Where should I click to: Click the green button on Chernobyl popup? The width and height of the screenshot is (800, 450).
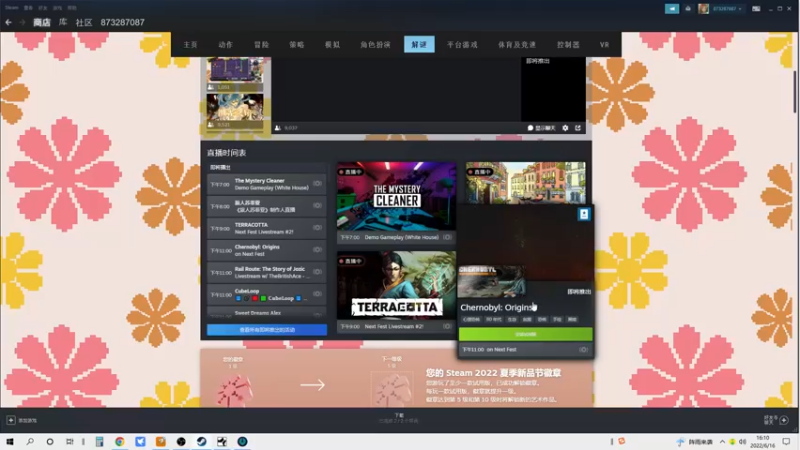pos(526,334)
